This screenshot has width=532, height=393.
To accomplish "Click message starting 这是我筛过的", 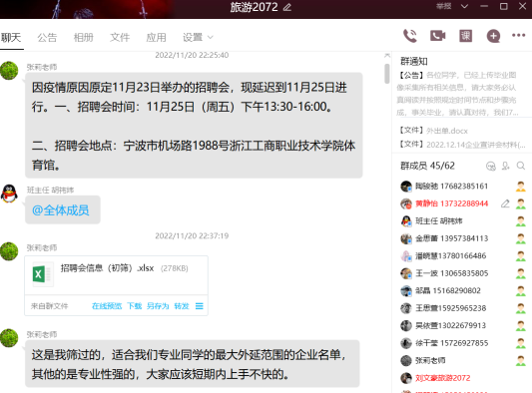I will [192, 364].
